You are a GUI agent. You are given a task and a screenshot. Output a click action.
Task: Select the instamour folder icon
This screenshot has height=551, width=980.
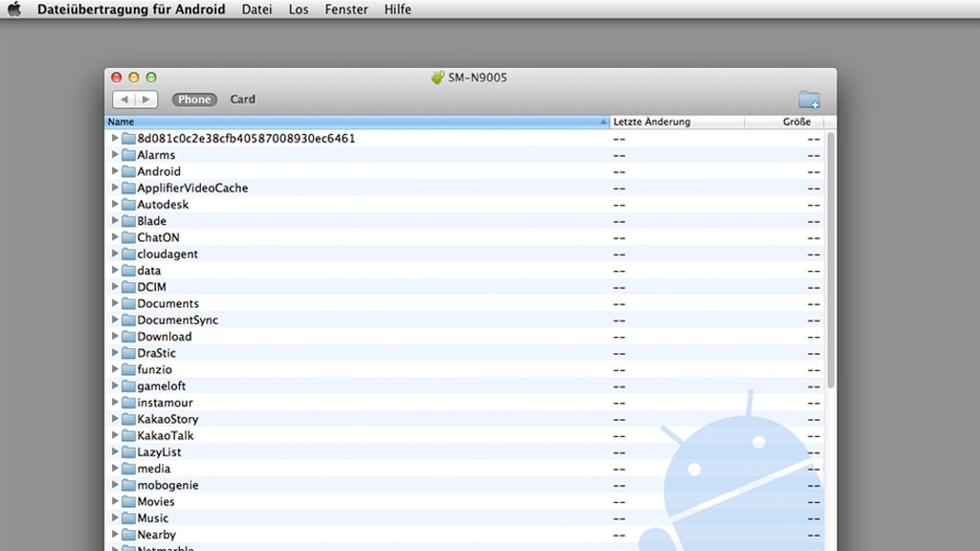coord(128,403)
